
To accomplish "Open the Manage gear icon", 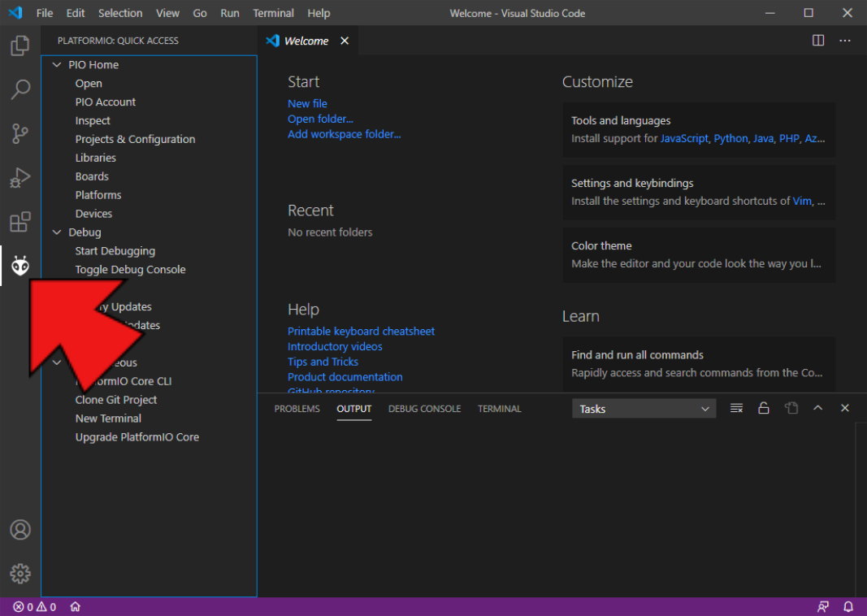I will pyautogui.click(x=20, y=573).
